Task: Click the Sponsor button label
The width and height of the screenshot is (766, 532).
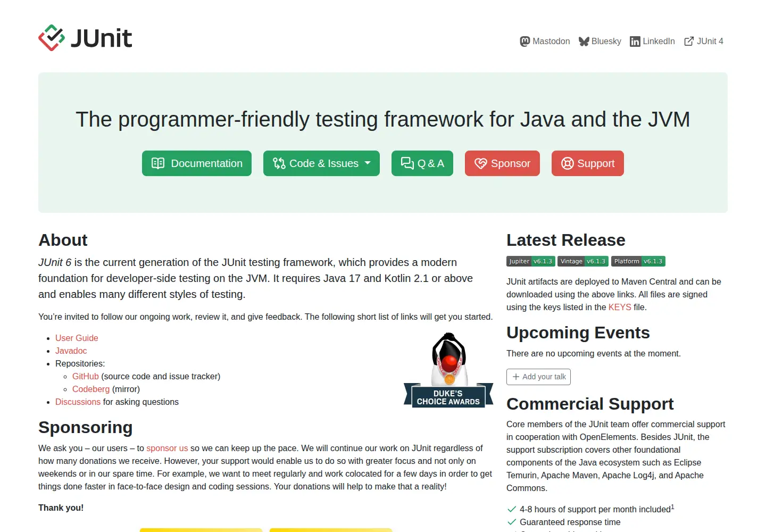Action: tap(511, 163)
